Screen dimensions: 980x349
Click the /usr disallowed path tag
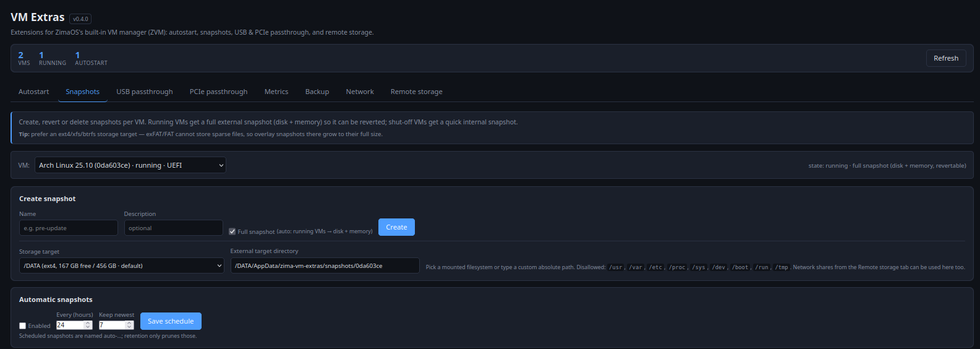point(615,267)
